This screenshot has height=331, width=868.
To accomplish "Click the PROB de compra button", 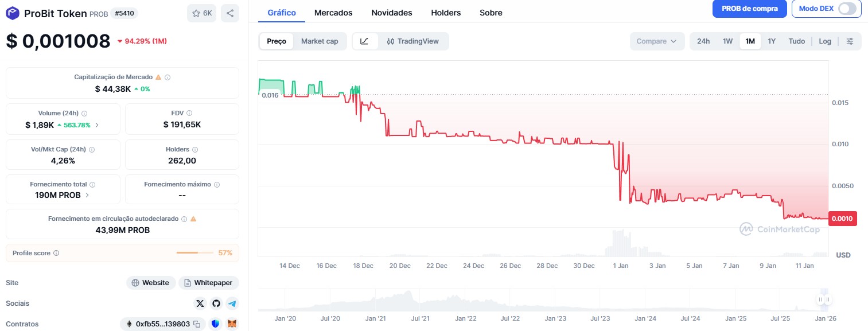I will 749,9.
